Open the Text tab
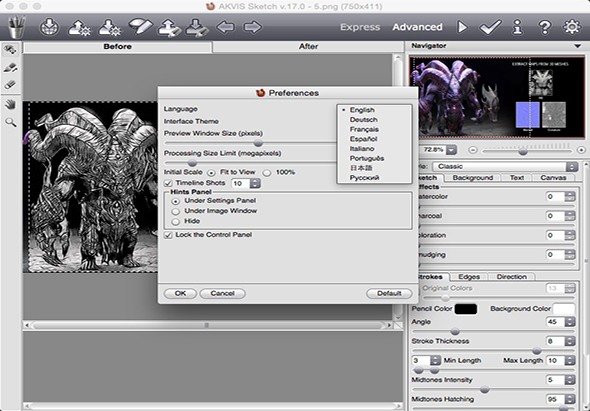This screenshot has height=411, width=590. coord(517,178)
